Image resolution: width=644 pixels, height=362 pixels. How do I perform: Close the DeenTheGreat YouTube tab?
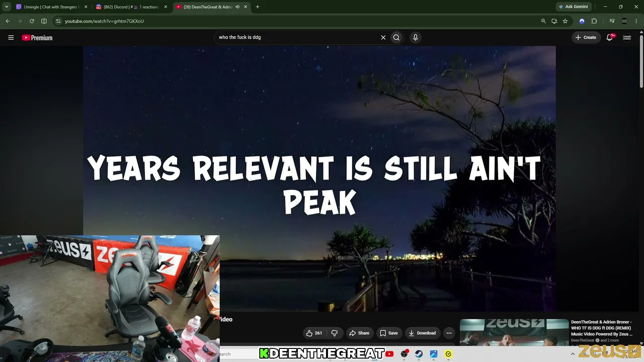(x=246, y=7)
